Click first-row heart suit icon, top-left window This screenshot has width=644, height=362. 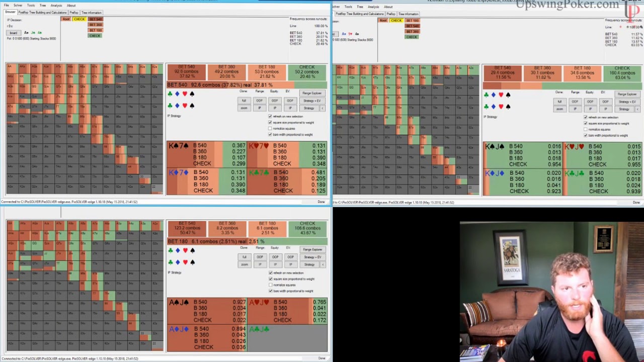(185, 94)
